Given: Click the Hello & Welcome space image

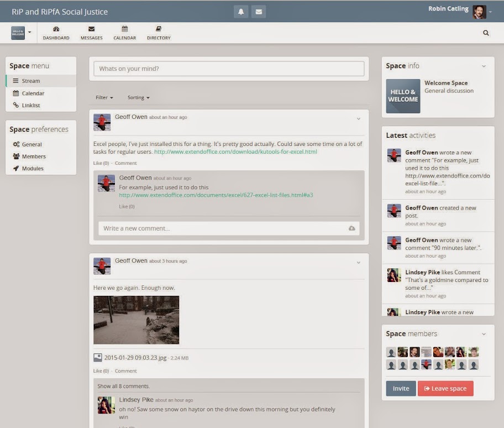Looking at the screenshot, I should [403, 96].
